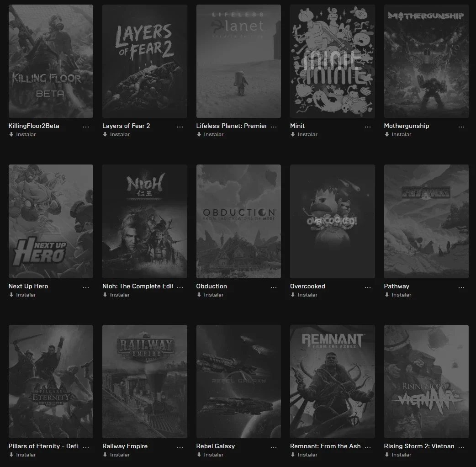Screen dimensions: 476x467
Task: Click Instalar under Rising Storm 2: Vietnam
Action: 398,455
